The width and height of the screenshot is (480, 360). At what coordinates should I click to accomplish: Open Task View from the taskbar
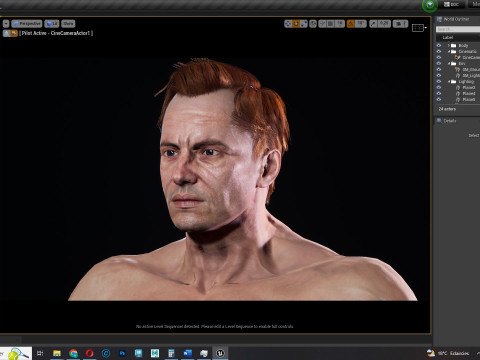tap(40, 353)
